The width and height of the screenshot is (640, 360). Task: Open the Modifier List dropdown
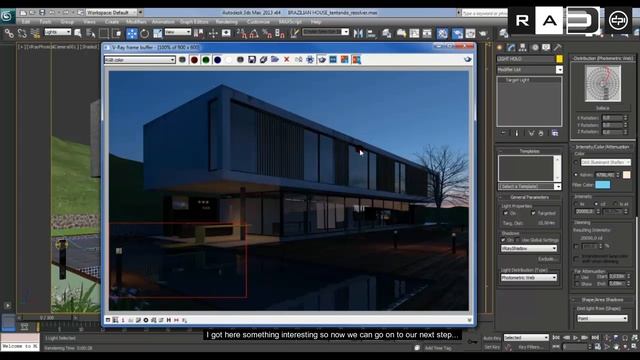pos(530,70)
